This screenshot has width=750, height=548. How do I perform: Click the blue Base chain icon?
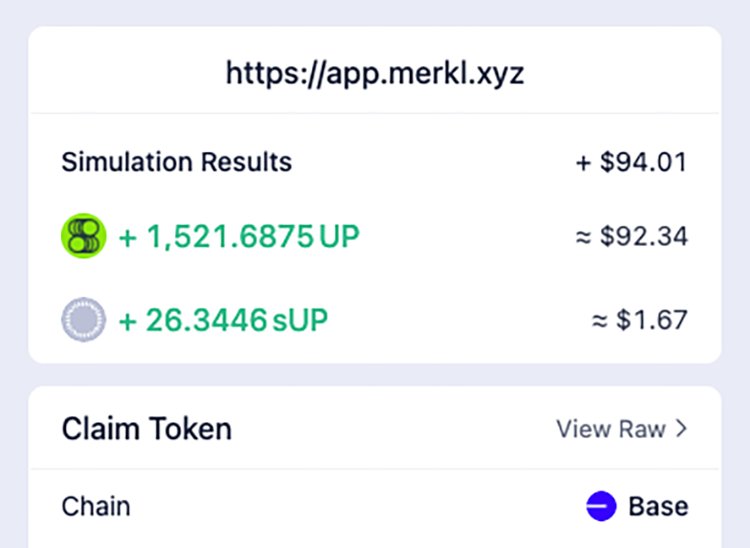click(601, 506)
